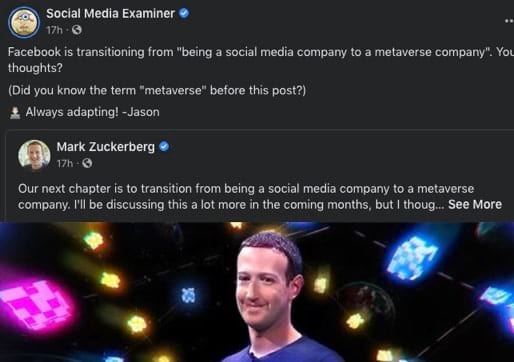Click the Mark Zuckerberg name link
514x362 pixels.
click(106, 147)
